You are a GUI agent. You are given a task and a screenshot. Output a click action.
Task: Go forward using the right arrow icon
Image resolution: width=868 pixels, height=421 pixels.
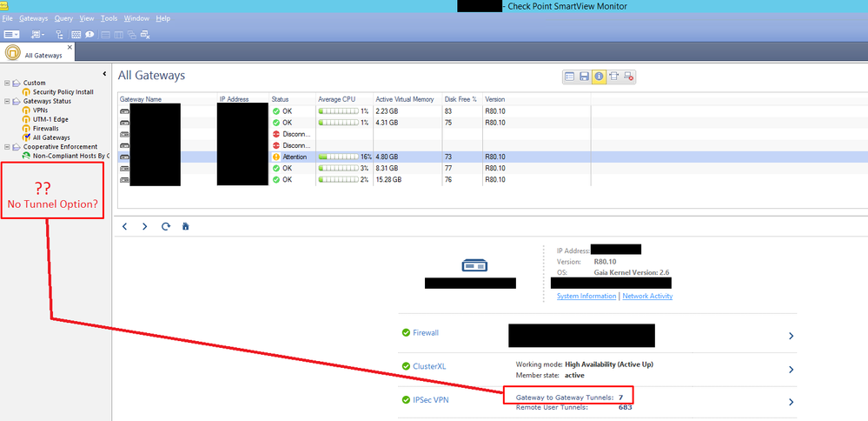click(144, 226)
